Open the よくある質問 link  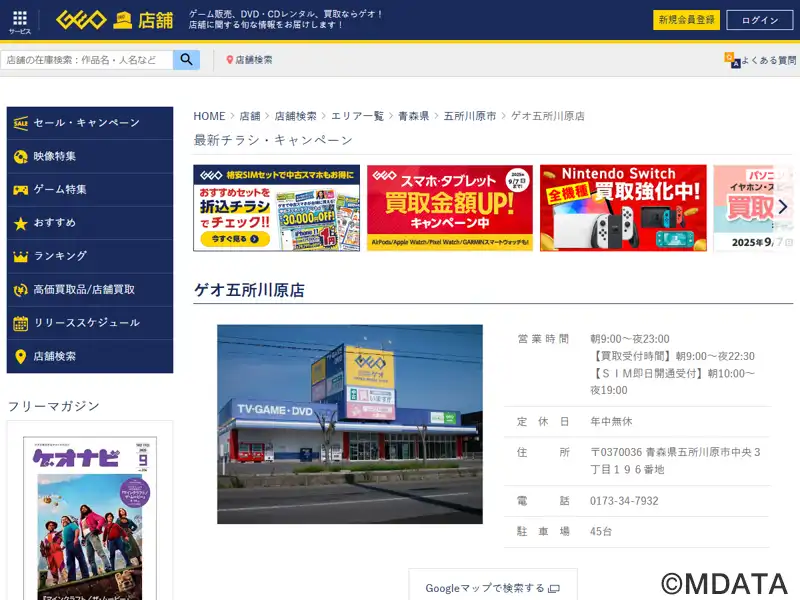(768, 60)
